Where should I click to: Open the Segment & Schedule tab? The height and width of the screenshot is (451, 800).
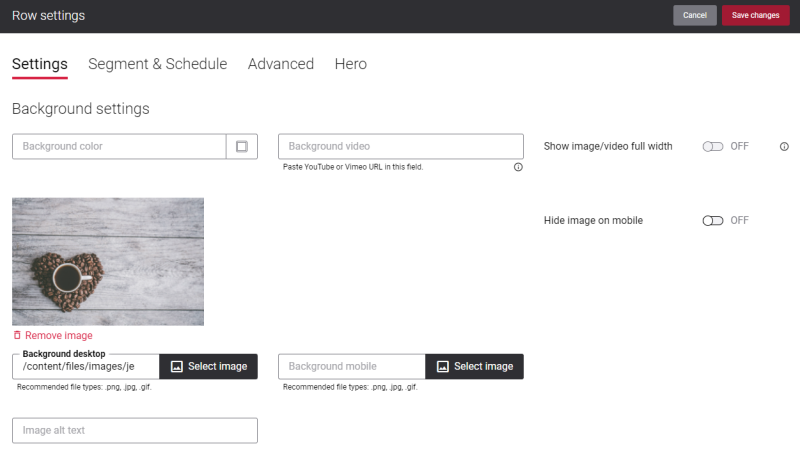click(x=158, y=64)
